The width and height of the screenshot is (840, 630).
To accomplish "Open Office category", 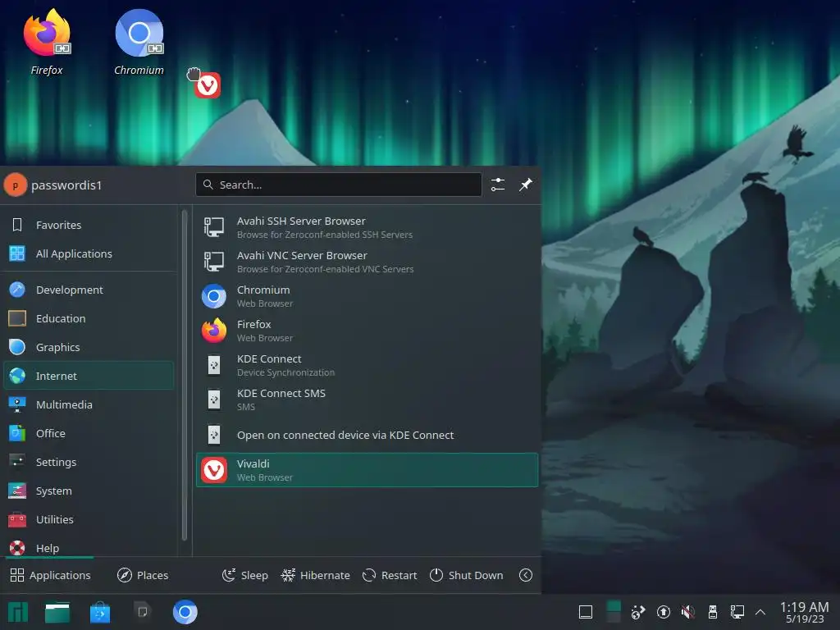I will 89,433.
